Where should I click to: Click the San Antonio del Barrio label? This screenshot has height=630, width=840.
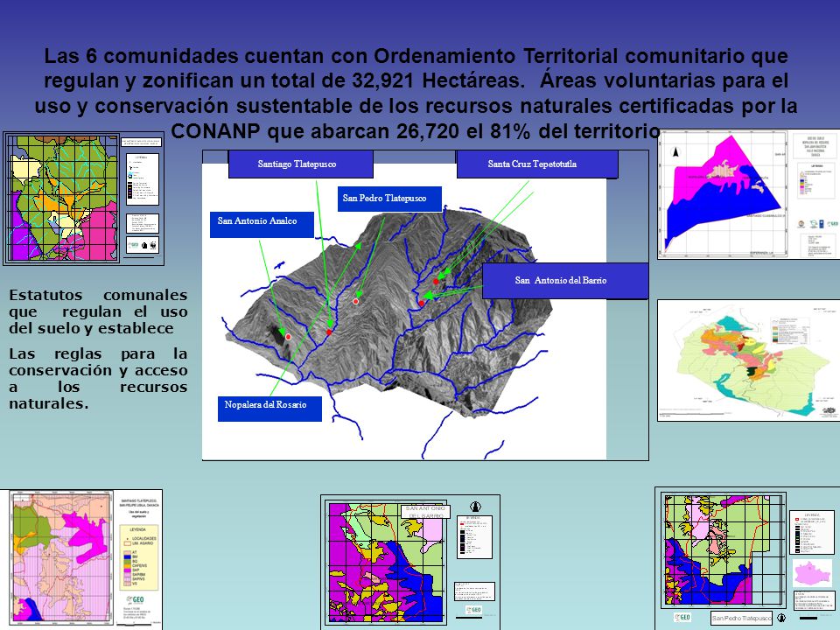click(x=565, y=281)
